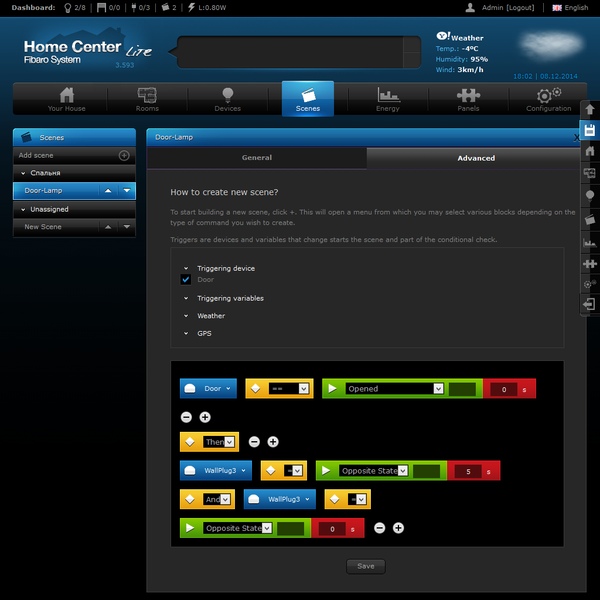Edit the delay field showing 5 seconds

(x=468, y=472)
